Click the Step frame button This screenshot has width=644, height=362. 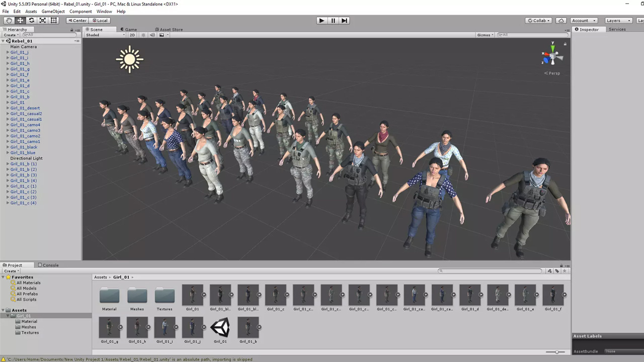tap(344, 21)
